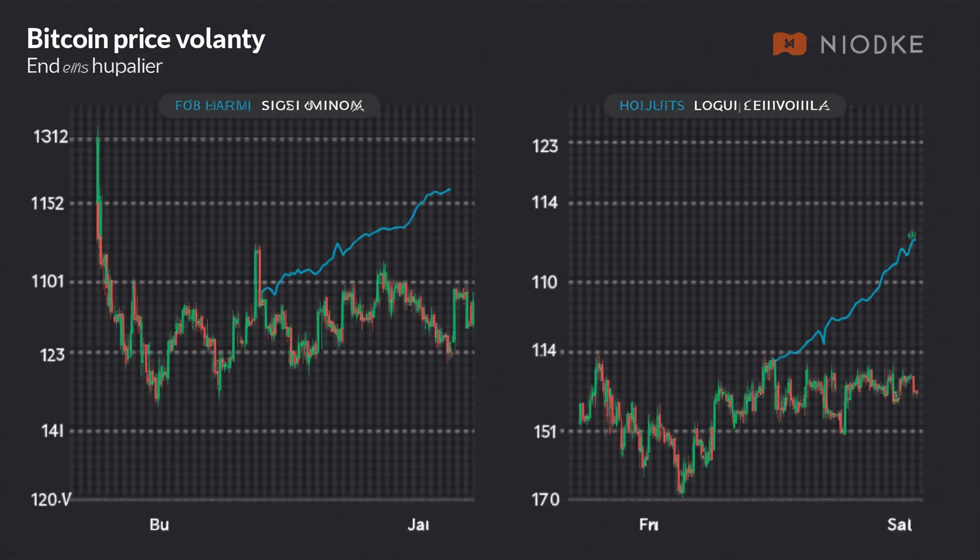Click the 1152 y-axis label
Image resolution: width=980 pixels, height=560 pixels.
click(x=48, y=203)
